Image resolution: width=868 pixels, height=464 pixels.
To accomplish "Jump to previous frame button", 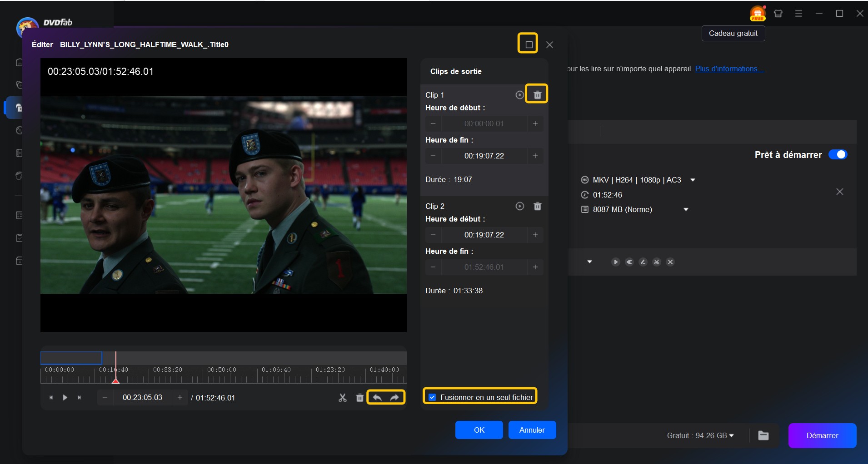I will 51,398.
